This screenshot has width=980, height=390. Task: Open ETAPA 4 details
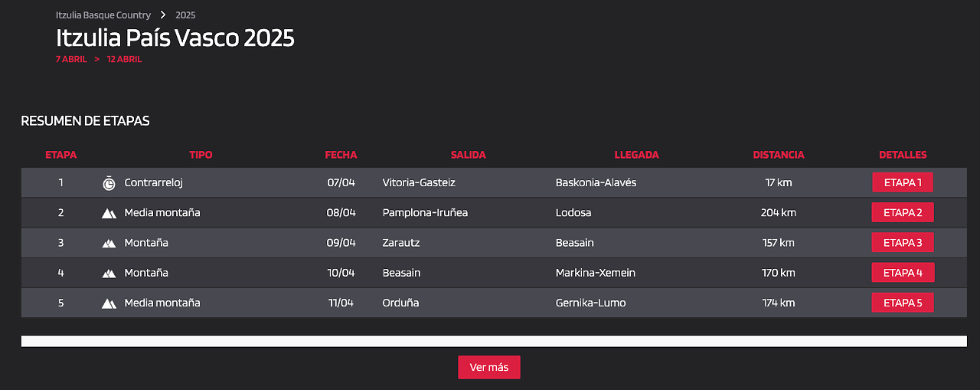903,272
